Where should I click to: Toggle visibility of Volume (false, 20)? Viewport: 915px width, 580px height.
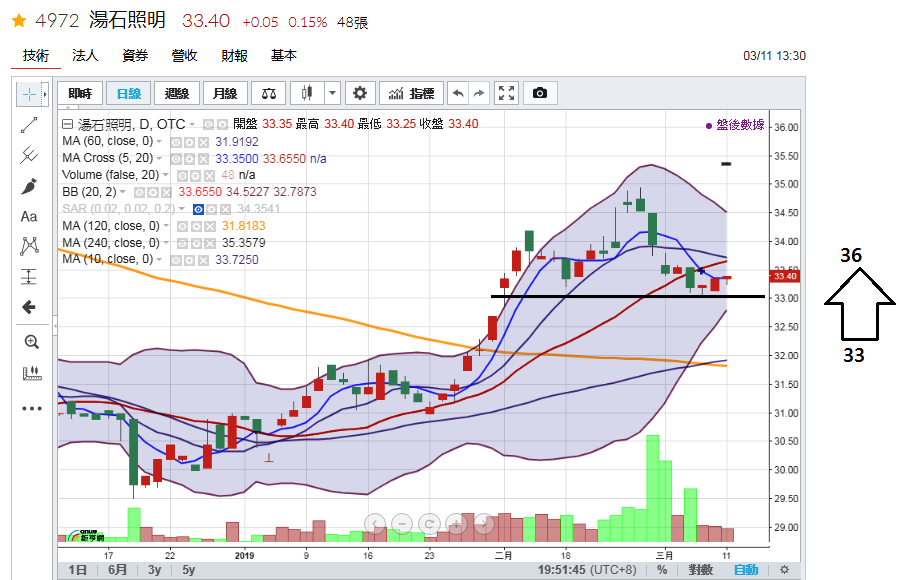[x=182, y=176]
